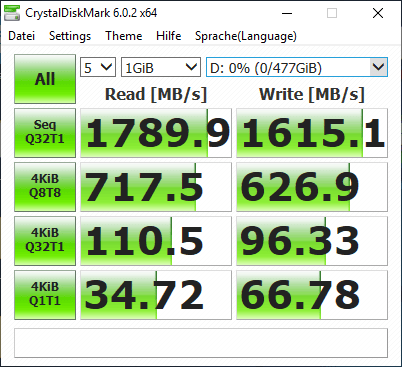Start the 4KiB Q32T1 test
This screenshot has height=367, width=402.
click(x=45, y=241)
